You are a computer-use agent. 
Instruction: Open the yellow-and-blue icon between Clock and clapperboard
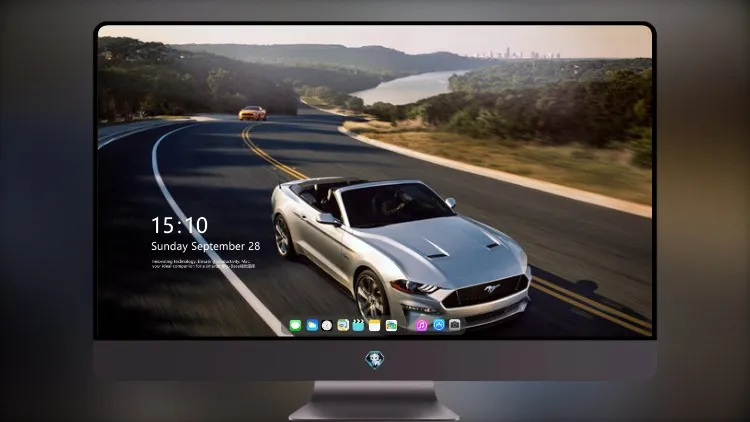click(343, 326)
